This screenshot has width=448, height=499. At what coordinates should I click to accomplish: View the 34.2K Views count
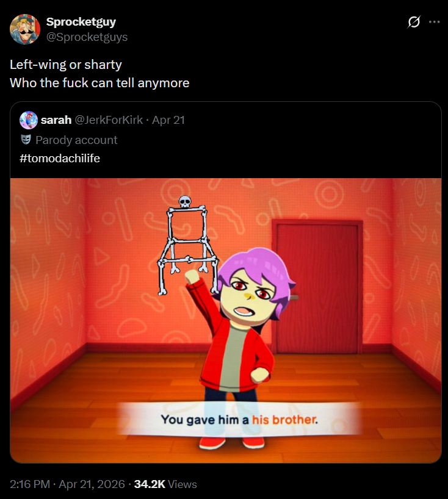pos(165,484)
